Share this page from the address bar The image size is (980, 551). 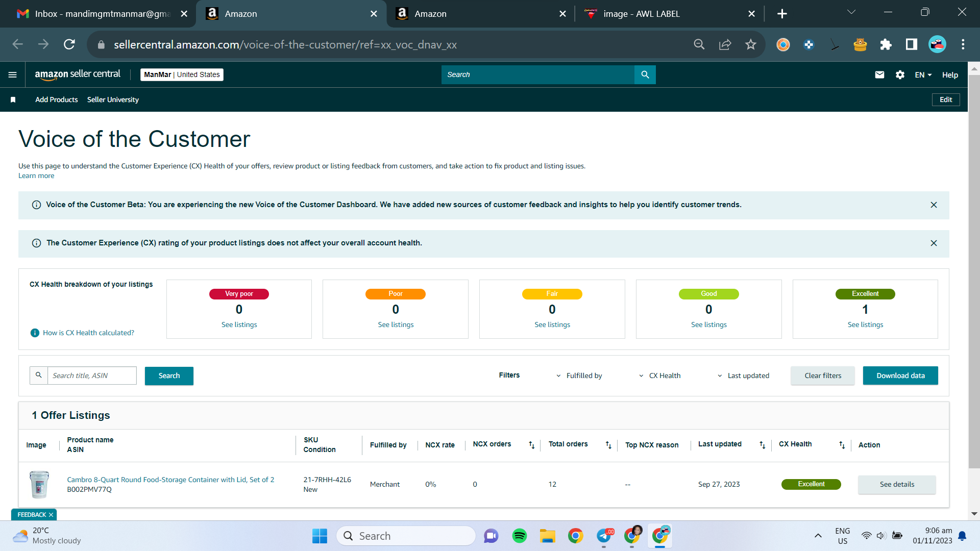[725, 44]
